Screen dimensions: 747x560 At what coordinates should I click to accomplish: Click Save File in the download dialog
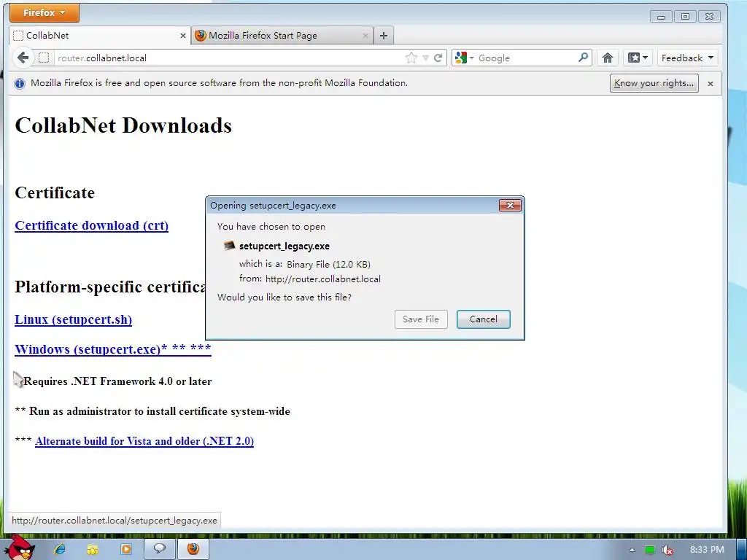click(x=421, y=319)
